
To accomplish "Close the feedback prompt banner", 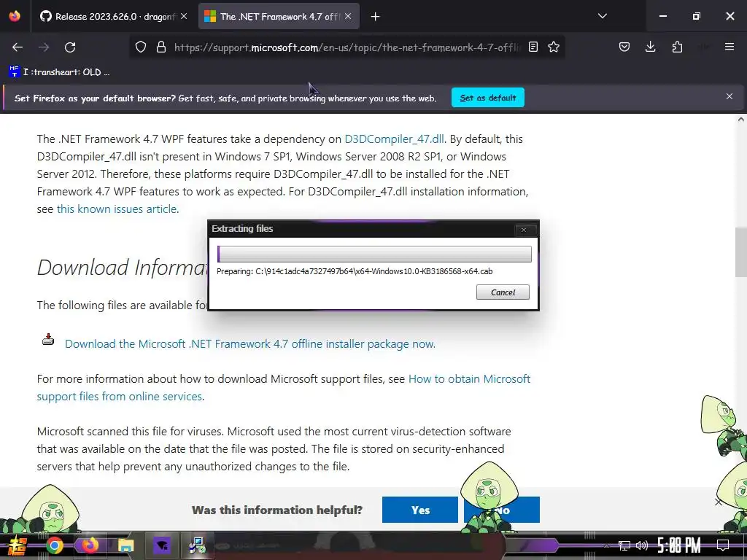I will click(719, 502).
